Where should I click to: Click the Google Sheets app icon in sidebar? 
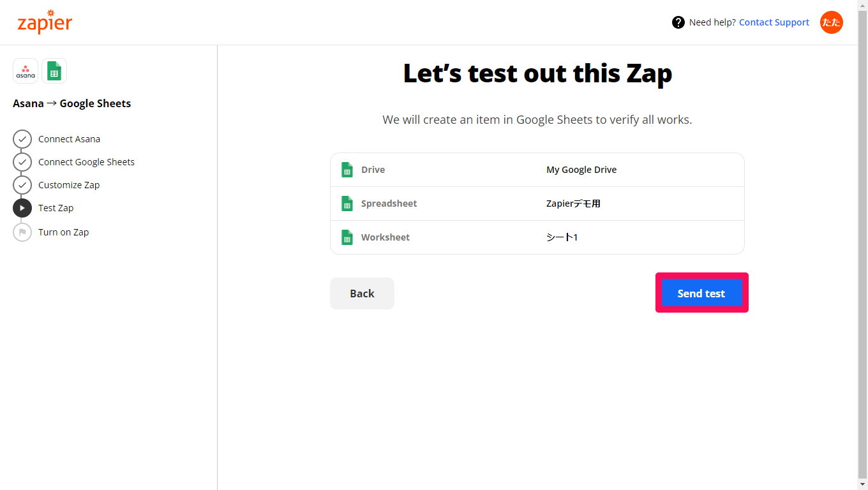54,71
